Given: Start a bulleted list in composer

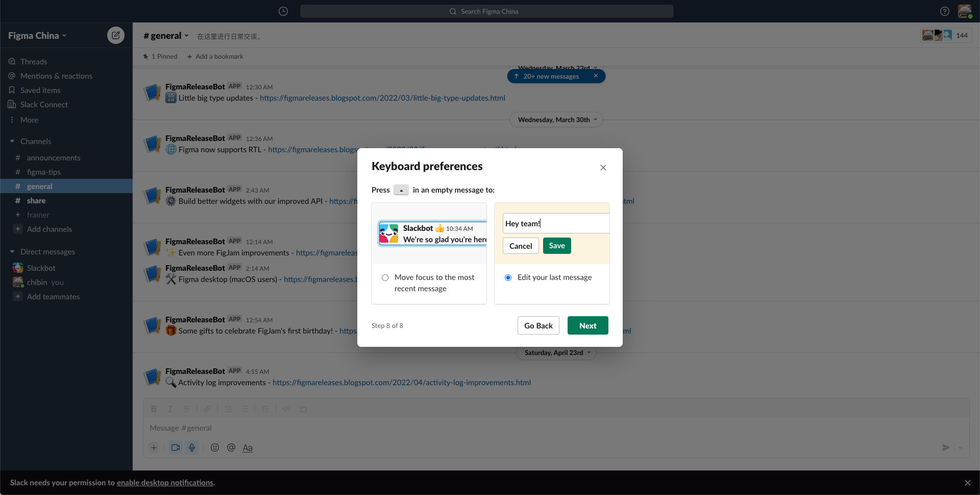Looking at the screenshot, I should (x=244, y=409).
